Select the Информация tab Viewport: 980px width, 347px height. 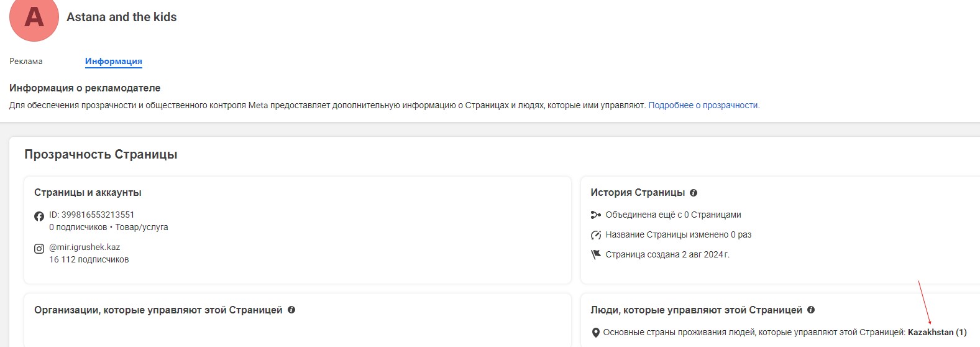tap(114, 61)
